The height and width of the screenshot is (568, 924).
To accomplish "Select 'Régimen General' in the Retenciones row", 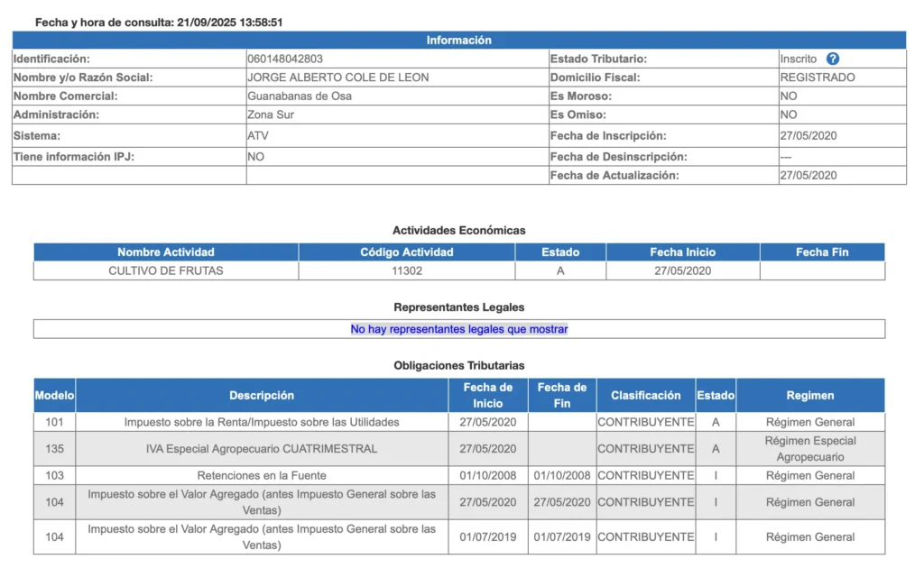I will [x=810, y=476].
